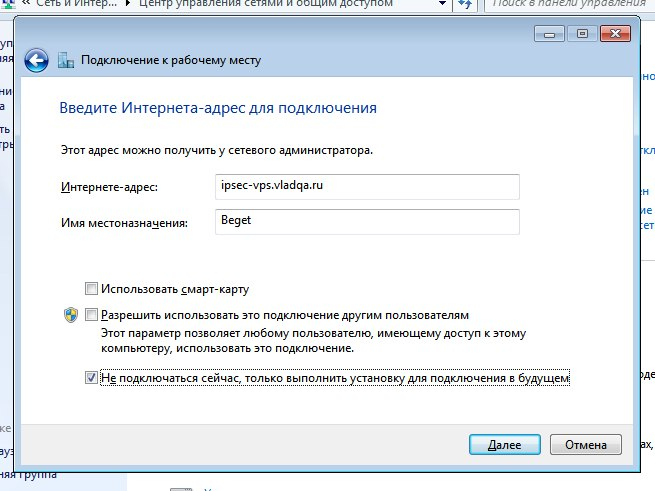Maximize the connection wizard dialog
The height and width of the screenshot is (491, 655).
pos(582,34)
